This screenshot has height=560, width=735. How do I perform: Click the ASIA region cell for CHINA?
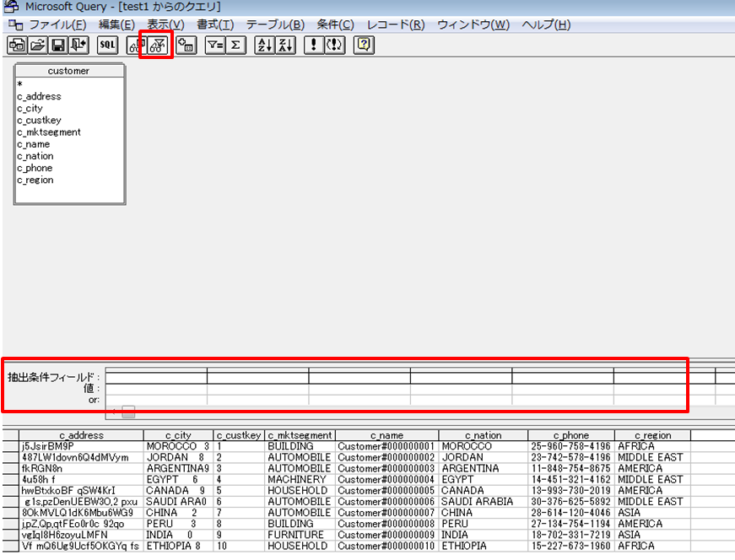(x=652, y=513)
